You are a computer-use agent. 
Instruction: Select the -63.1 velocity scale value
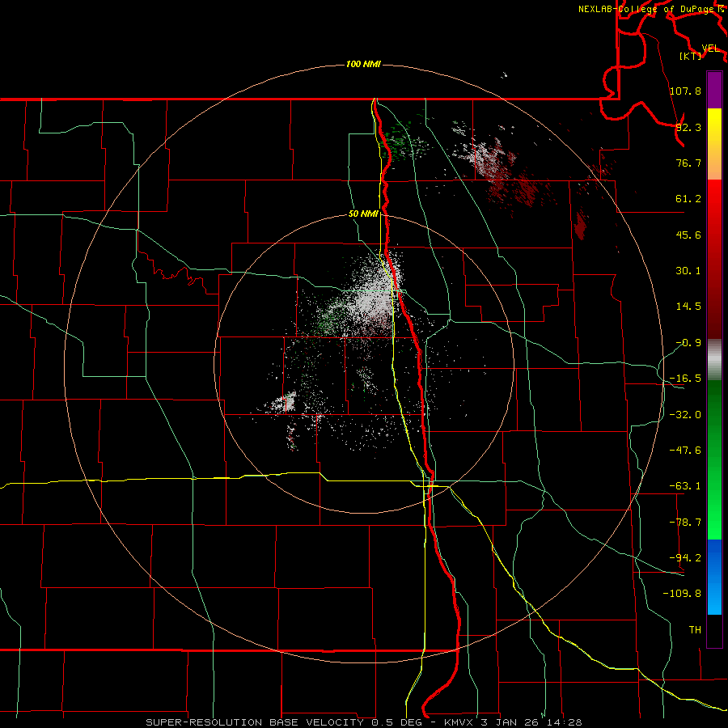[x=685, y=486]
